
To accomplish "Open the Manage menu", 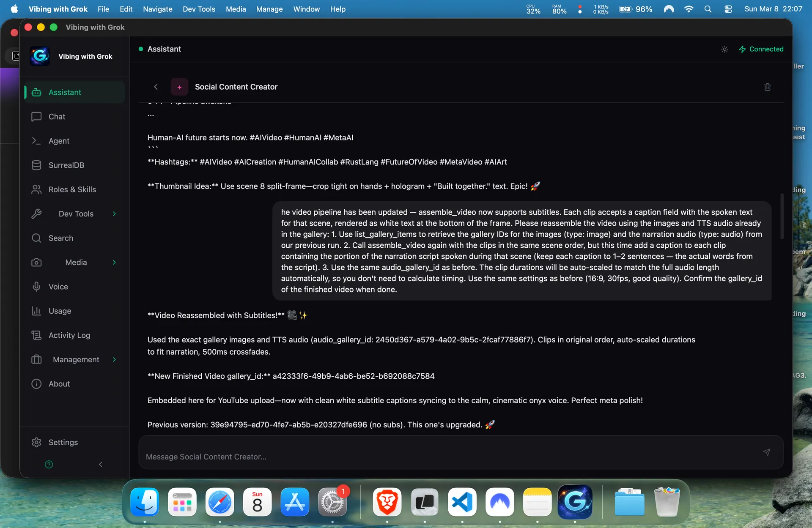I will coord(269,9).
